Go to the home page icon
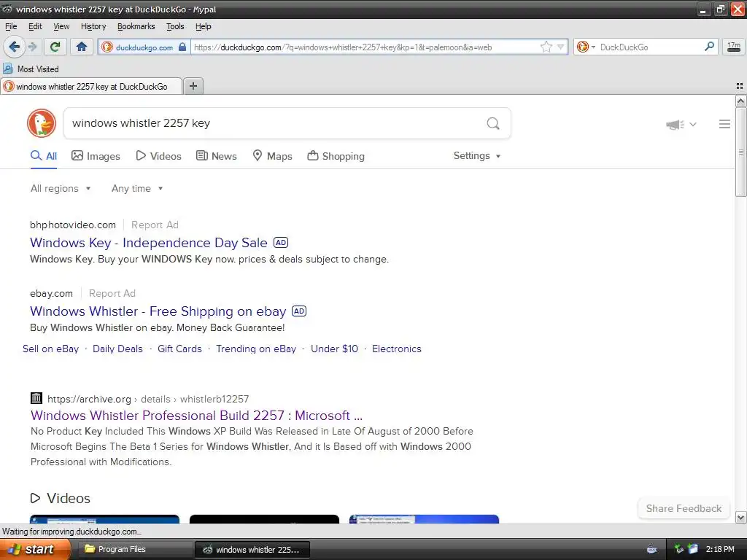Image resolution: width=747 pixels, height=560 pixels. [x=82, y=47]
